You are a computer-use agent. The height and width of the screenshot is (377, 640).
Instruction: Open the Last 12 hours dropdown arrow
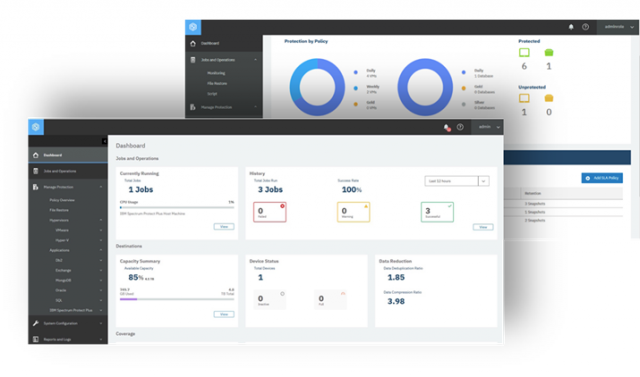tap(484, 181)
